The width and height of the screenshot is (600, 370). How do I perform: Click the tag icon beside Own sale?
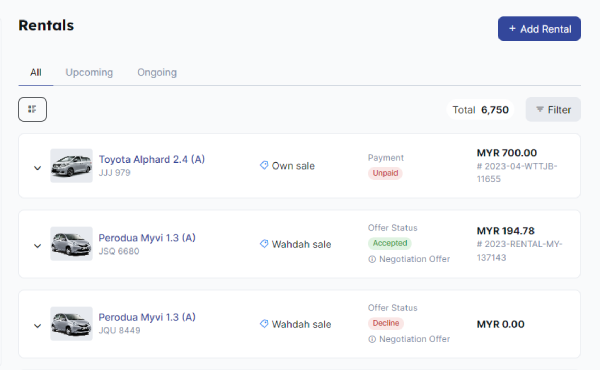click(264, 165)
